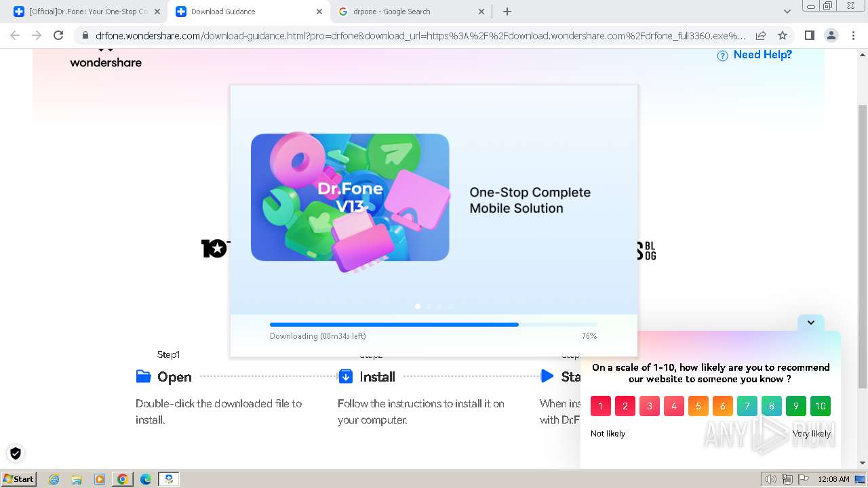Viewport: 868px width, 488px height.
Task: Expand the tab search dropdown arrow
Action: coord(787,12)
